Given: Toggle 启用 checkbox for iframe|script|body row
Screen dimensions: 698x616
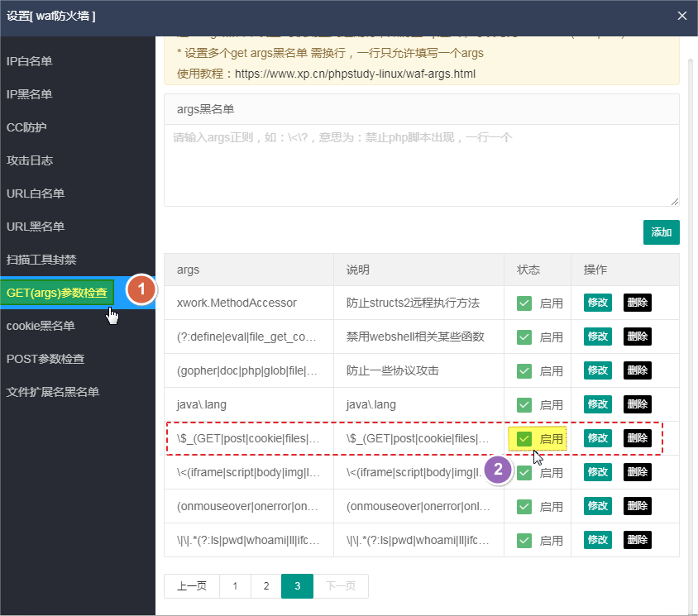Looking at the screenshot, I should pyautogui.click(x=524, y=473).
